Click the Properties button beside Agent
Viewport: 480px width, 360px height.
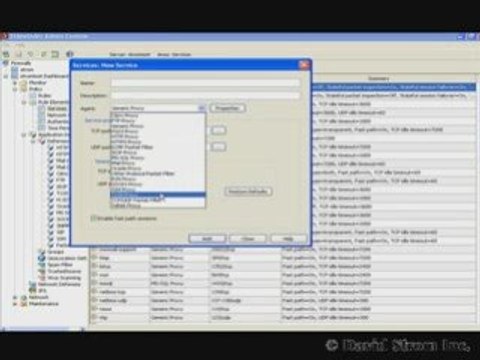(x=228, y=108)
